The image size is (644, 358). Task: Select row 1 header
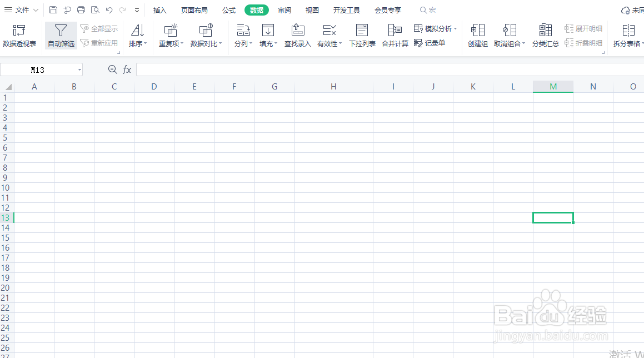[7, 98]
